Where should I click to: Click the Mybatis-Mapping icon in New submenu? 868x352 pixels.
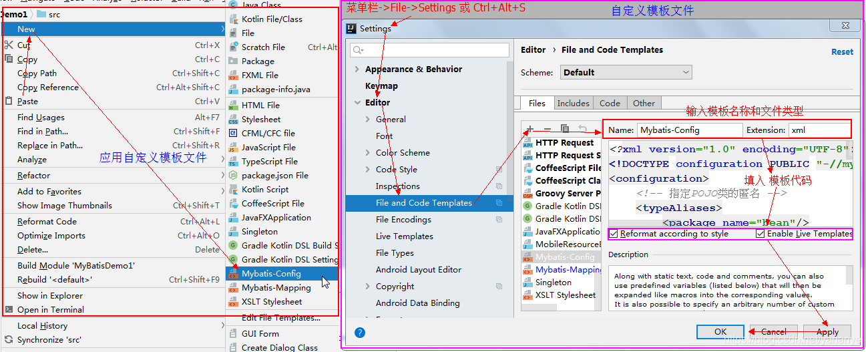pos(233,287)
